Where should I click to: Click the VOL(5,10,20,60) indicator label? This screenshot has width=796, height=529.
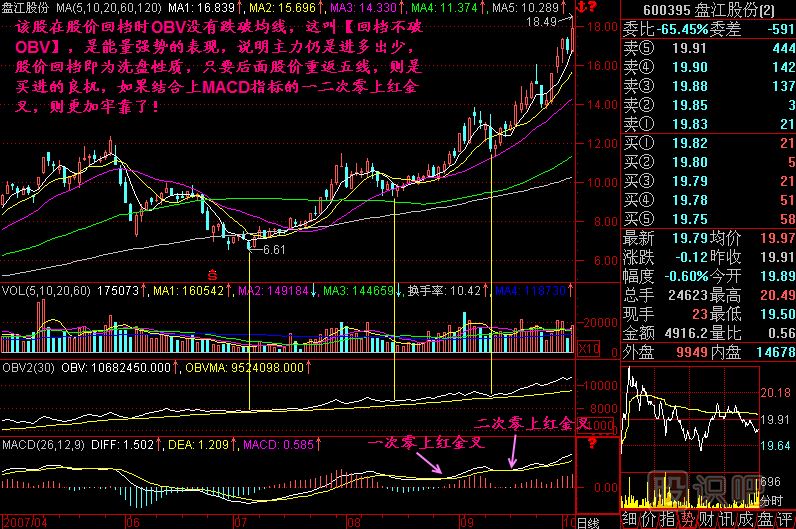click(45, 293)
